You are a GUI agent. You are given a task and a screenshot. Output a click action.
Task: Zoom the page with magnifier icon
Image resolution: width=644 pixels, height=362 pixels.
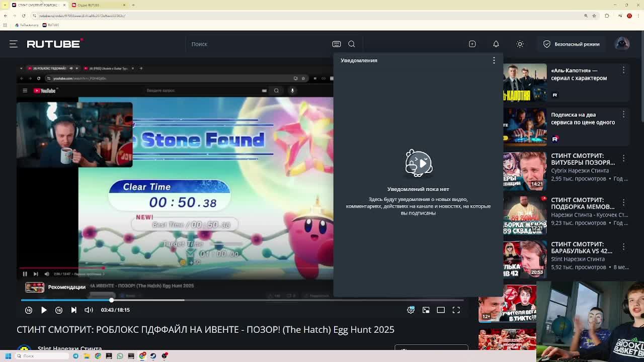click(586, 16)
